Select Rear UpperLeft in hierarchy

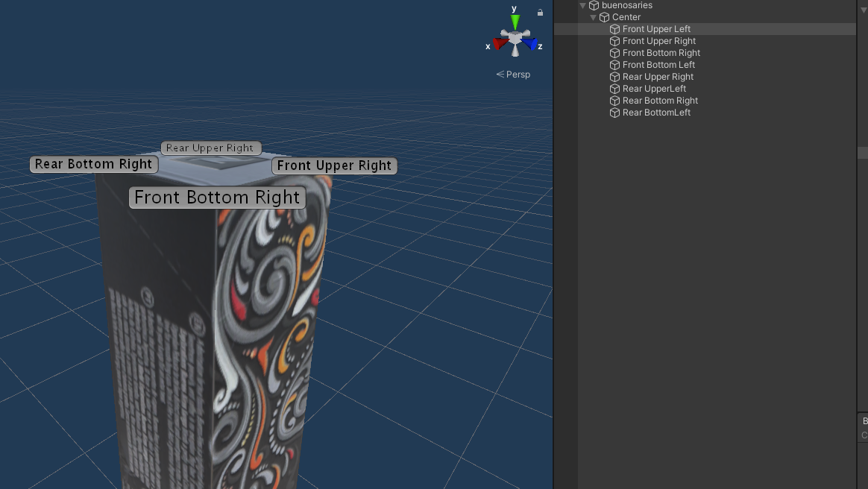click(654, 89)
